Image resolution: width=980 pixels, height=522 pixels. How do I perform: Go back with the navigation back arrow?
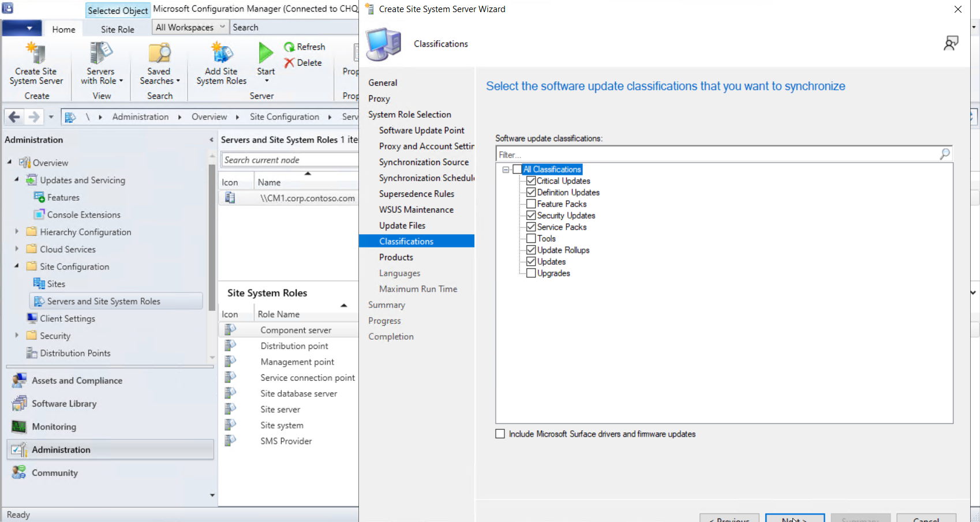(14, 117)
